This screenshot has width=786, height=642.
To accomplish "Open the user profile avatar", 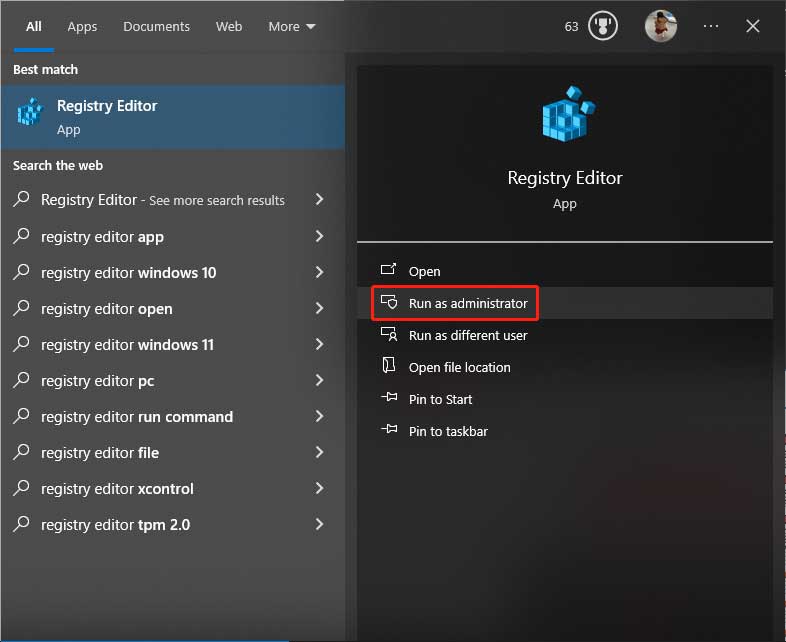I will 661,26.
